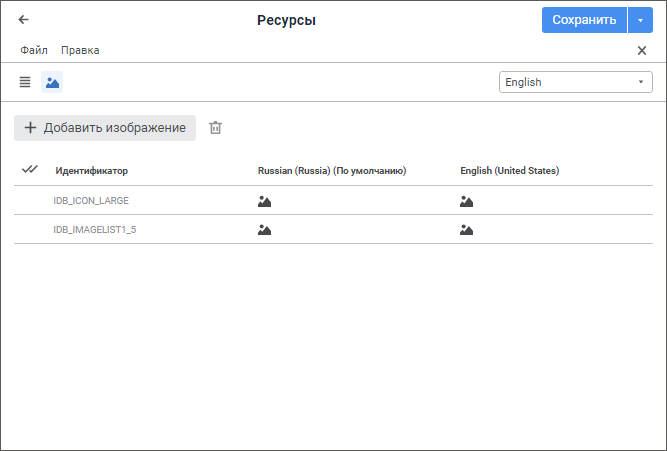The height and width of the screenshot is (451, 667).
Task: Open the English language dropdown
Action: click(x=575, y=82)
